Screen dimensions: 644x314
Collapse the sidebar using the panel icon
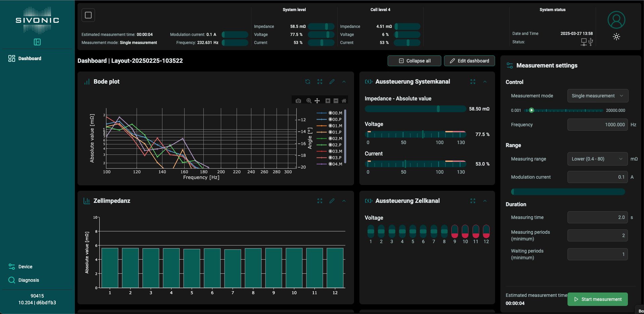pyautogui.click(x=37, y=42)
